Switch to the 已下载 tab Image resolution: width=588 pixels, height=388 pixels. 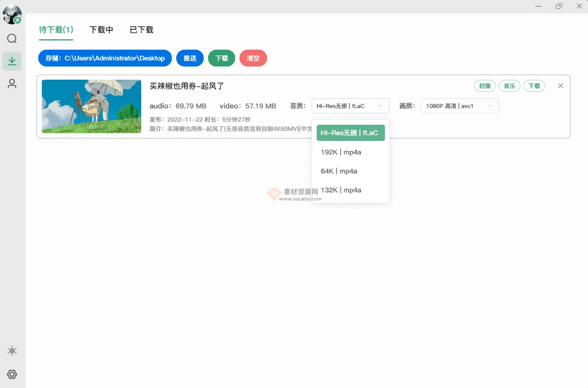[x=141, y=30]
